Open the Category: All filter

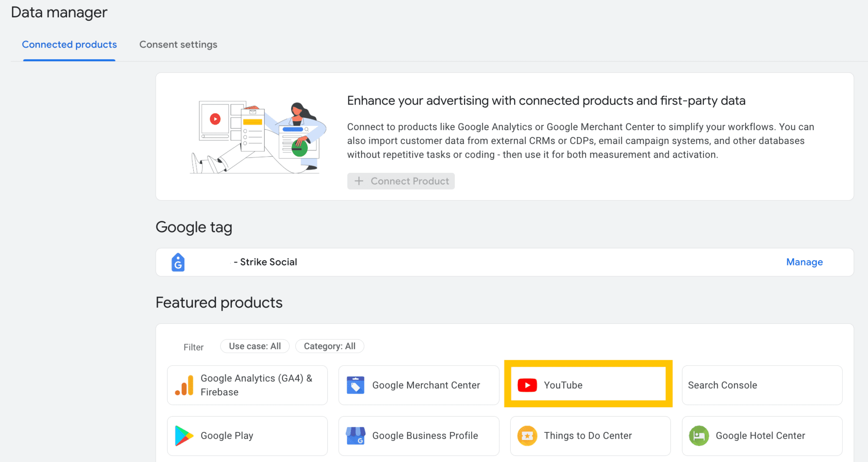[x=330, y=346]
